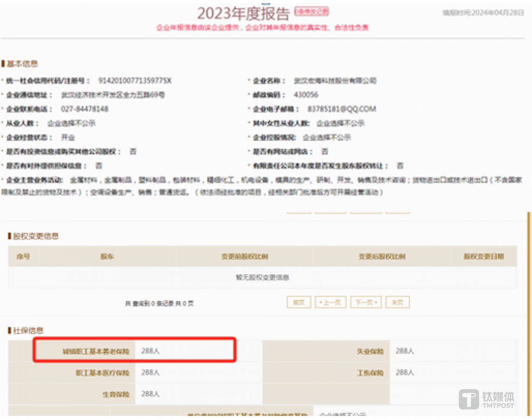Open the 修改记录 badge beside report title
Image resolution: width=532 pixels, height=419 pixels.
(312, 11)
